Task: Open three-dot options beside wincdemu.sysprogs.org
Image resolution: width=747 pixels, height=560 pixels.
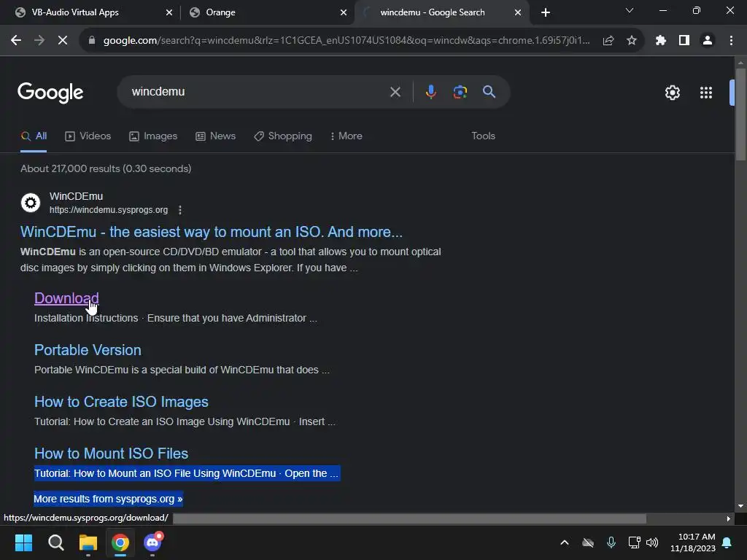Action: click(x=179, y=210)
